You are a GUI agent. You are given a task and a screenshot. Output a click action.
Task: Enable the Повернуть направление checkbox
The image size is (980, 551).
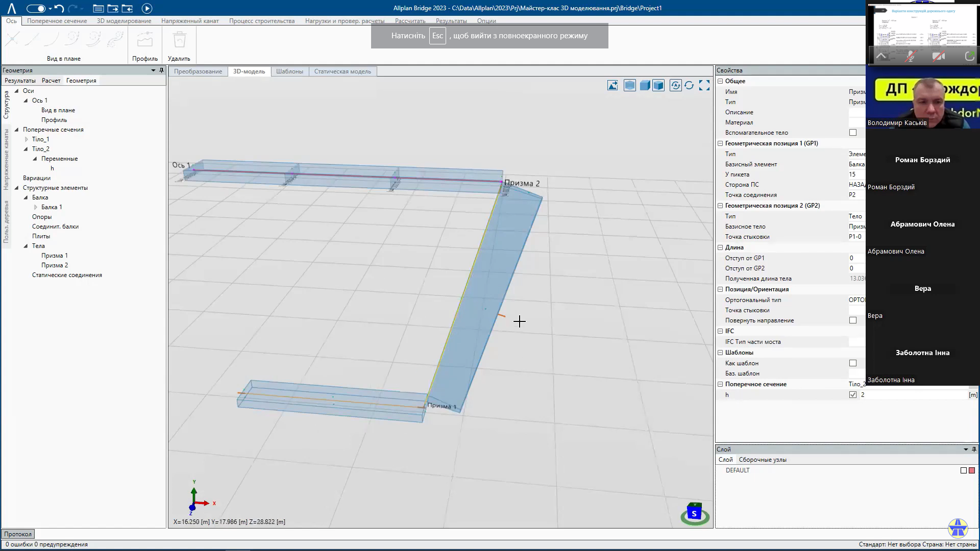(853, 320)
